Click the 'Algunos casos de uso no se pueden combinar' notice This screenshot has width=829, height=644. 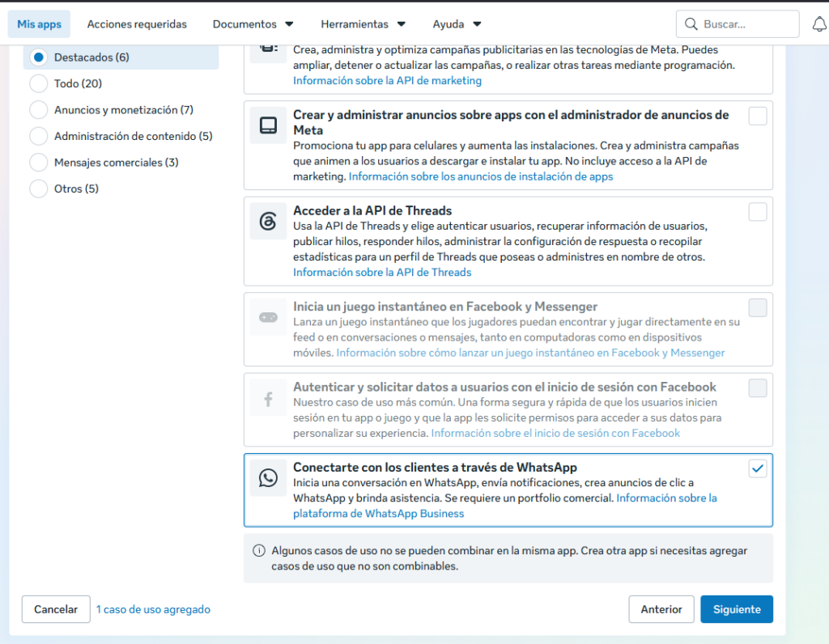click(509, 558)
